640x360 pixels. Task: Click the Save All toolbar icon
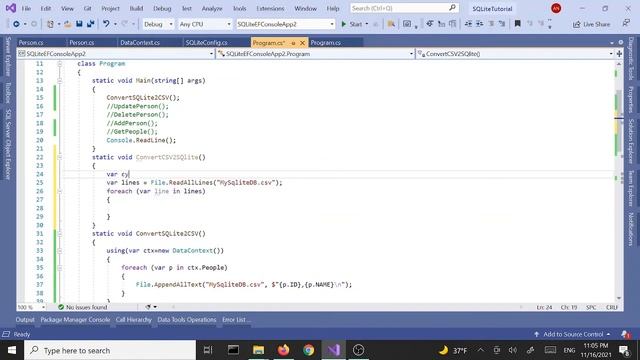pos(90,24)
